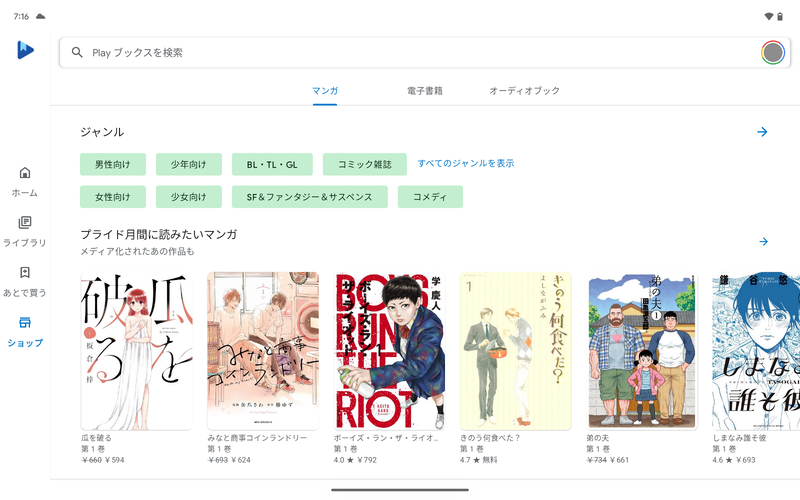Click the battery status icon
The width and height of the screenshot is (800, 500).
(x=780, y=16)
